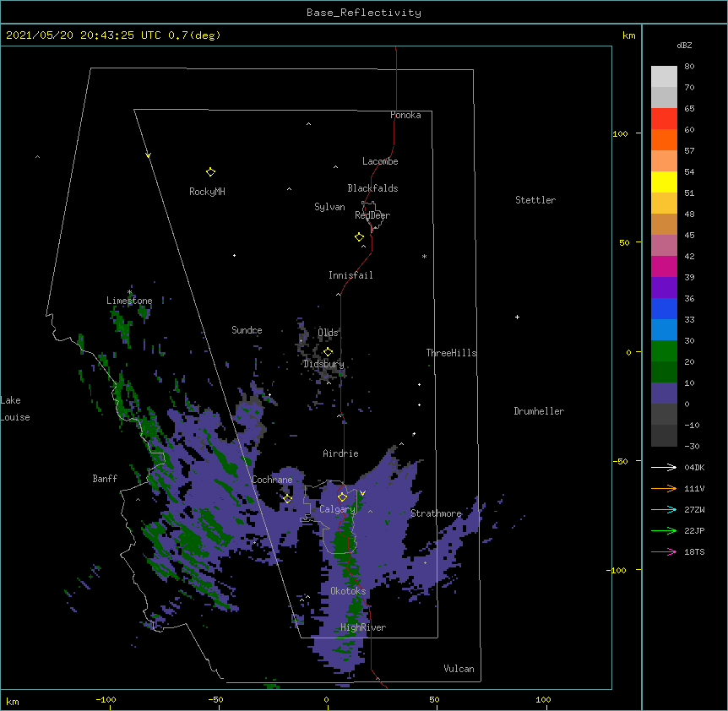Click the Didsbury label
This screenshot has height=711, width=728.
pos(324,364)
